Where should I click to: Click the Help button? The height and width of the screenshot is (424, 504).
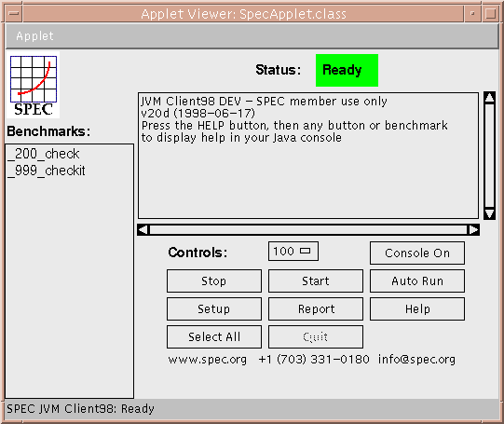pyautogui.click(x=417, y=309)
